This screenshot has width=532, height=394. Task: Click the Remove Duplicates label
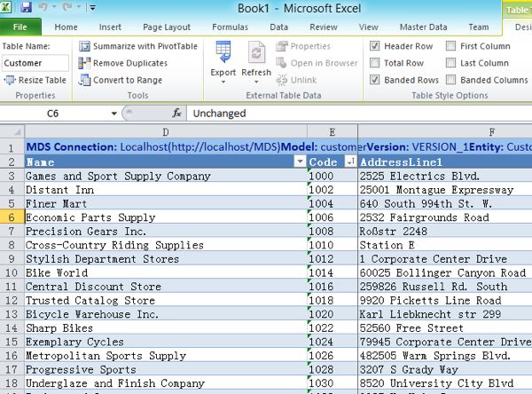pos(130,63)
